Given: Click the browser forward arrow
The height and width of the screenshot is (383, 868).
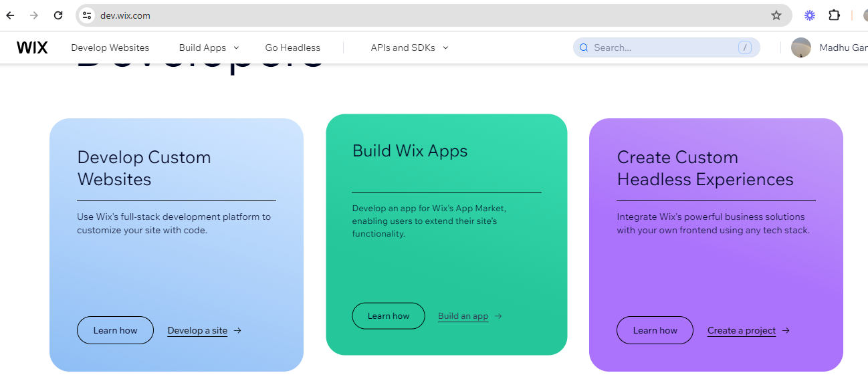Looking at the screenshot, I should [x=34, y=15].
